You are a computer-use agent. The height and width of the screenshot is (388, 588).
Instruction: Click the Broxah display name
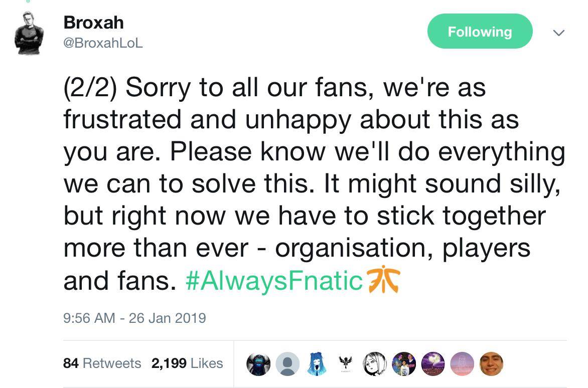click(x=93, y=23)
